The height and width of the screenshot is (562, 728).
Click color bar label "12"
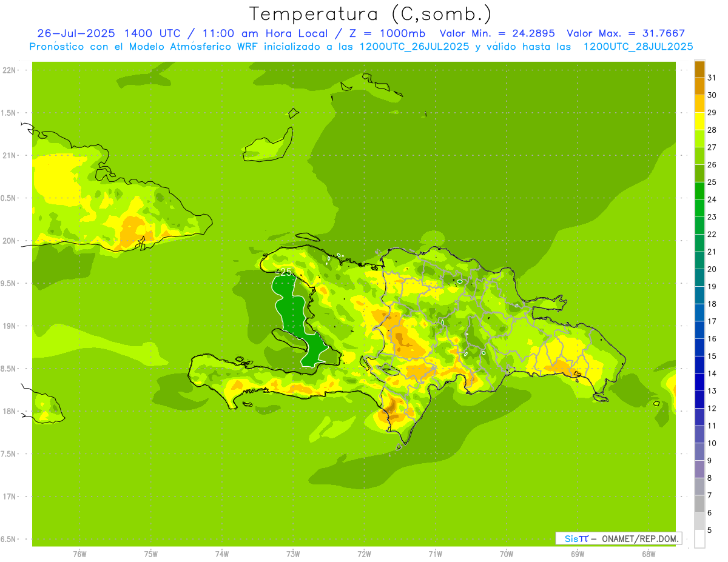point(712,408)
